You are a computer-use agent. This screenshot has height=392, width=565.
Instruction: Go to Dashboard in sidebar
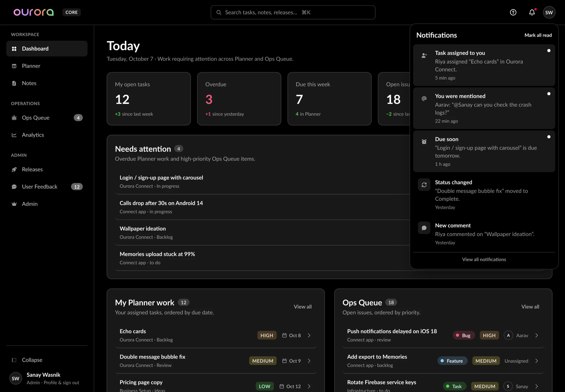pyautogui.click(x=47, y=49)
